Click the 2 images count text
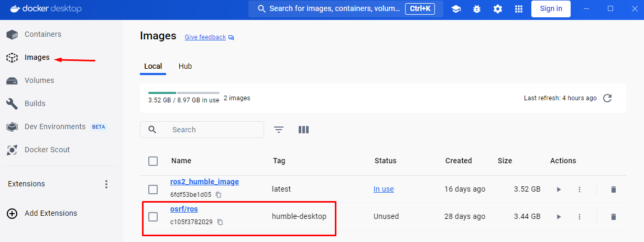The height and width of the screenshot is (242, 644). [x=237, y=98]
